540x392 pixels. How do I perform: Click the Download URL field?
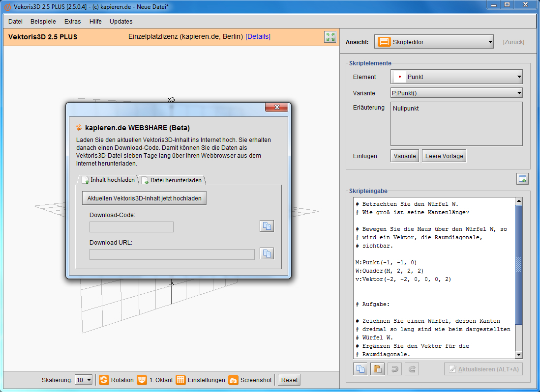coord(172,254)
